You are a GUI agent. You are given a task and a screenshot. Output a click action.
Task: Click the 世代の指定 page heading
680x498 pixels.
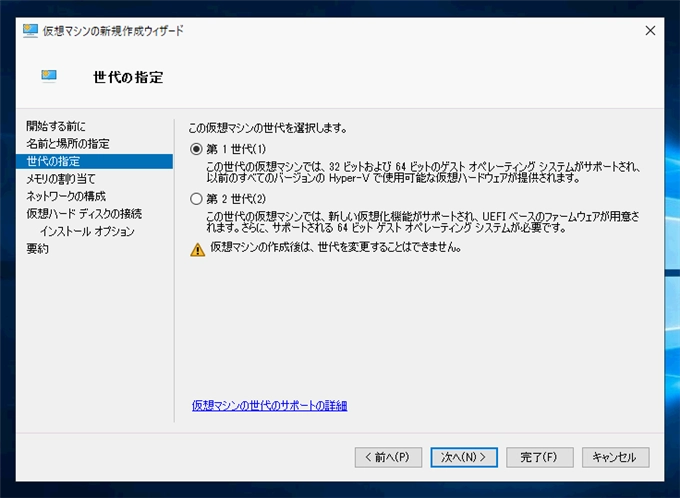(128, 78)
